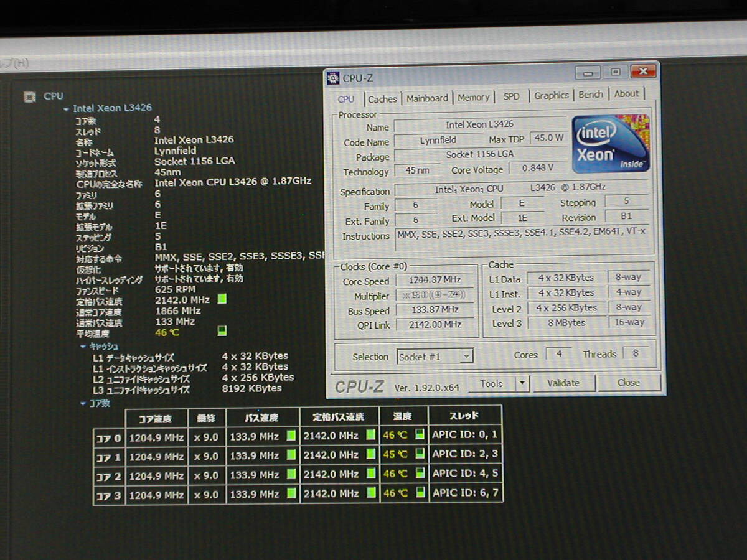Click the green icon beside 平均温度 46 °C
This screenshot has height=560, width=747.
tap(222, 331)
